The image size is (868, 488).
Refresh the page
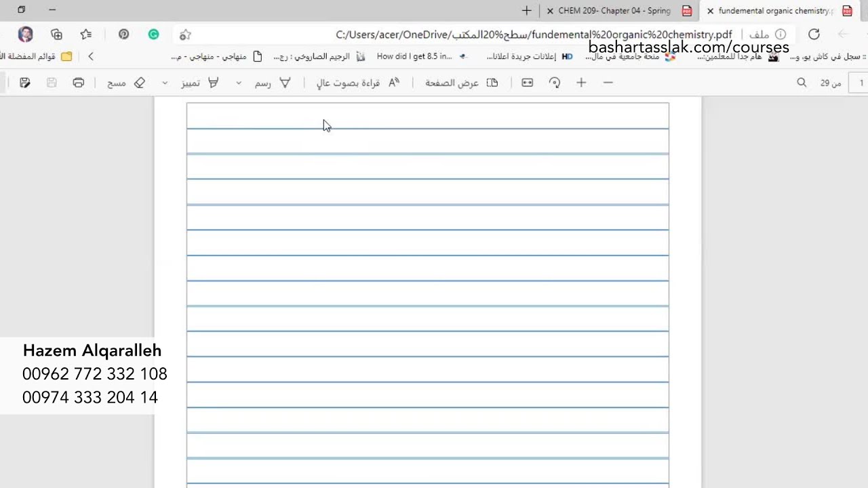(x=814, y=35)
